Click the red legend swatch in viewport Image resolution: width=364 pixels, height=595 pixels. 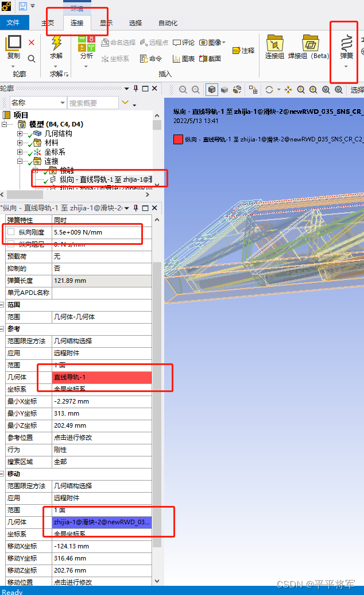pyautogui.click(x=178, y=139)
